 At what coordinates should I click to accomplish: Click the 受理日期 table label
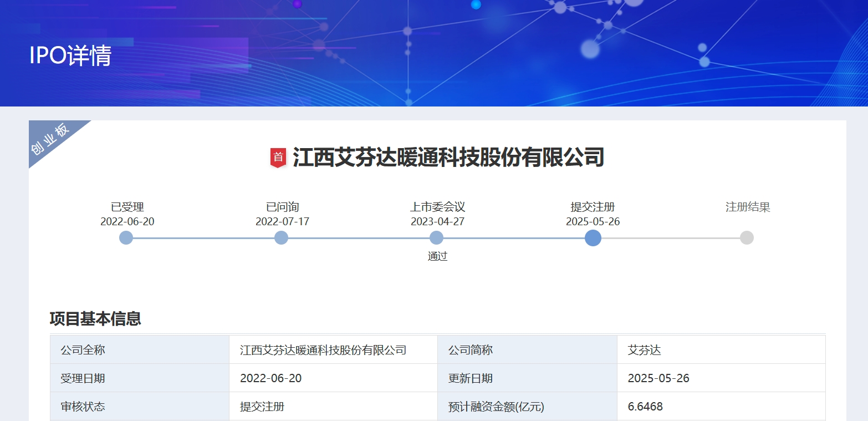(140, 378)
